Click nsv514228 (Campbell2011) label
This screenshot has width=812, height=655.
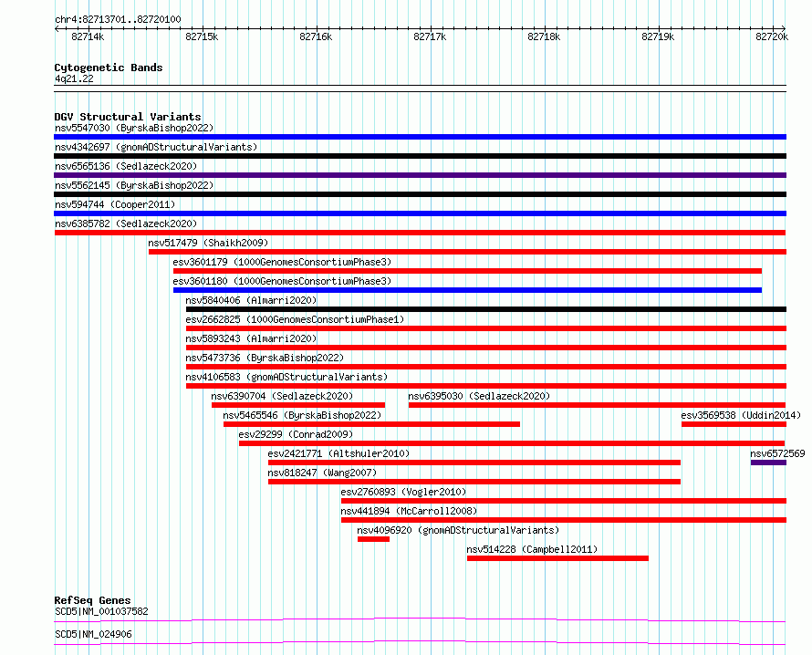coord(532,549)
